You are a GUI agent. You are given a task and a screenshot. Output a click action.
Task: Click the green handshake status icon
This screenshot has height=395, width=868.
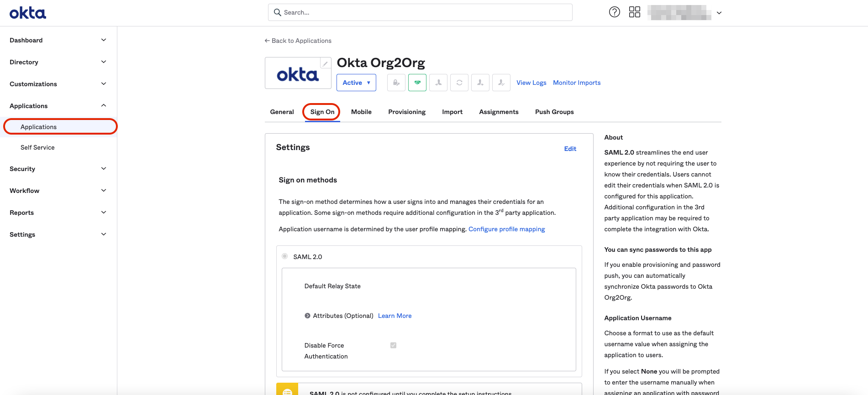(417, 83)
